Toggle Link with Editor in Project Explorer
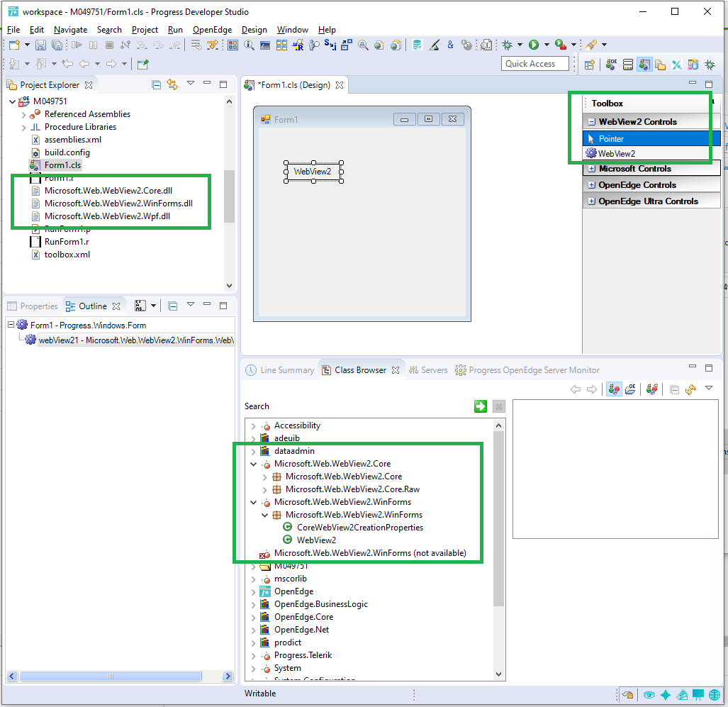Screen dimensions: 728x707 pos(172,84)
